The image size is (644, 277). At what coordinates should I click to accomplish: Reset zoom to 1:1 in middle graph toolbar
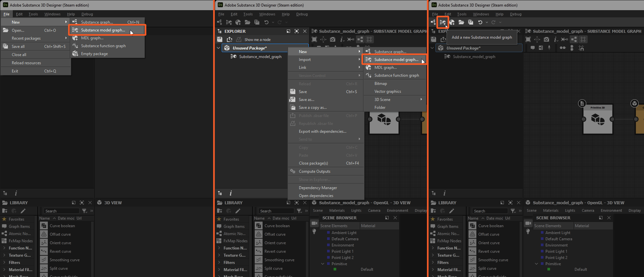click(x=323, y=39)
